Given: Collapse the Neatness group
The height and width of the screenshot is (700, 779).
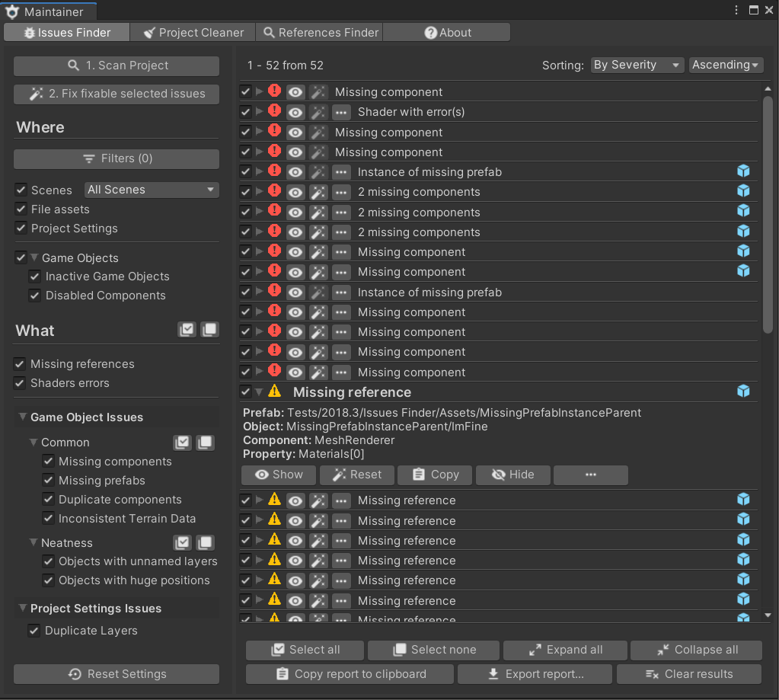Looking at the screenshot, I should [34, 542].
